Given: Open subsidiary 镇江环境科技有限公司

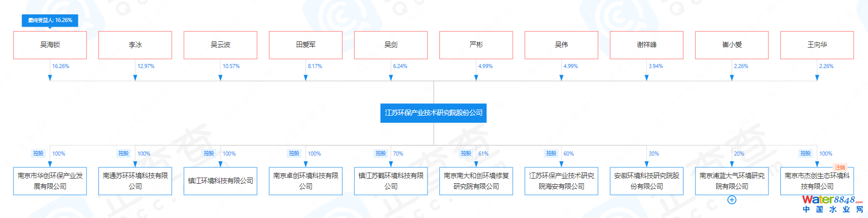Looking at the screenshot, I should (x=220, y=181).
